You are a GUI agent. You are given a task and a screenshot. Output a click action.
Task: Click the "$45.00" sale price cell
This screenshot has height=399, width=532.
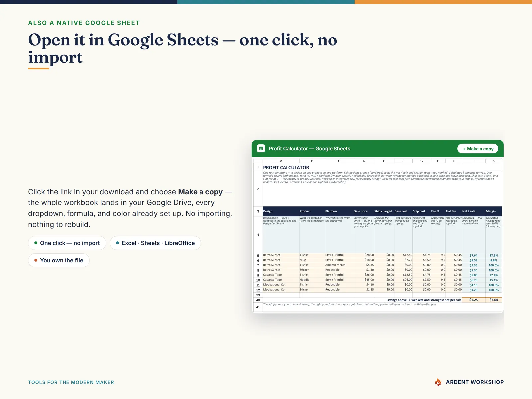(364, 280)
